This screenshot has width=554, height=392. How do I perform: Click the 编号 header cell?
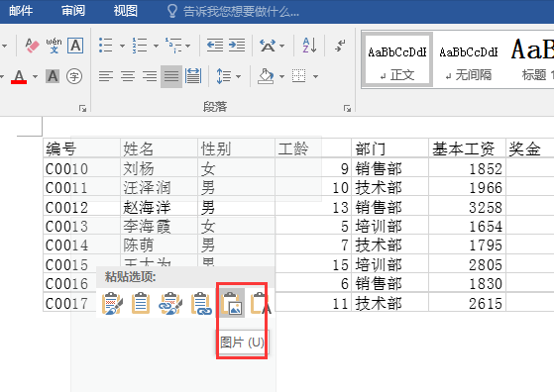tap(81, 148)
